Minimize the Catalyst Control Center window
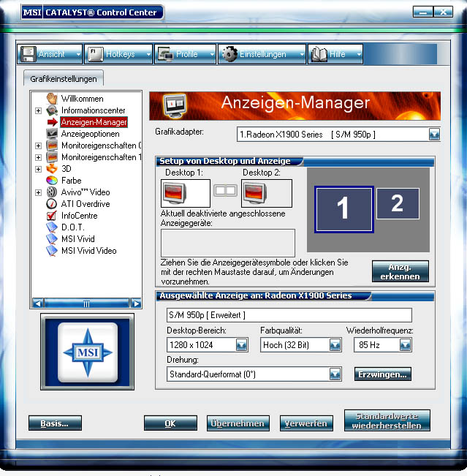 423,12
